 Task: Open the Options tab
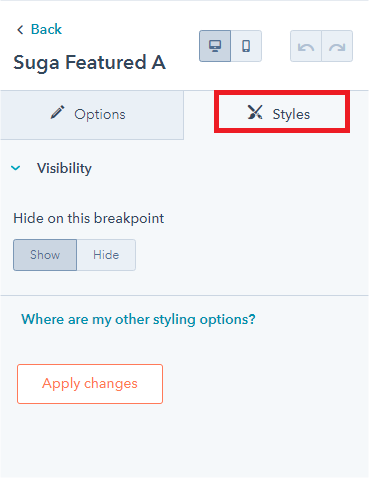pos(92,115)
